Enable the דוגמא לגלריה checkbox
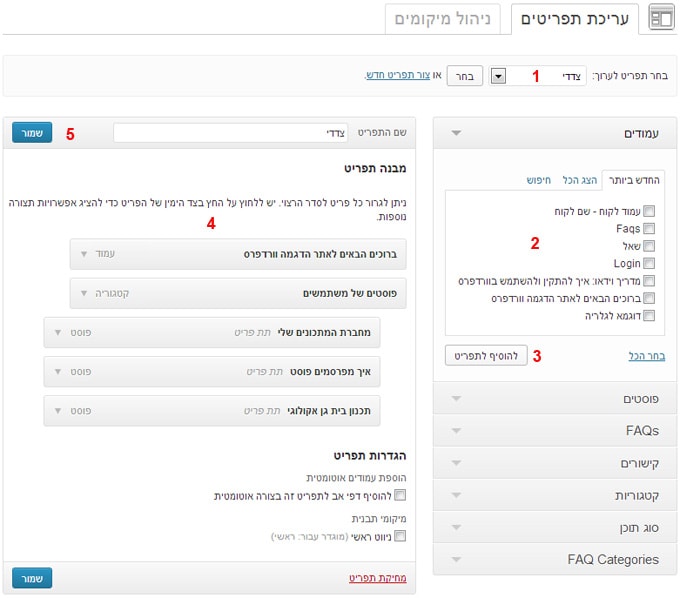 point(650,315)
